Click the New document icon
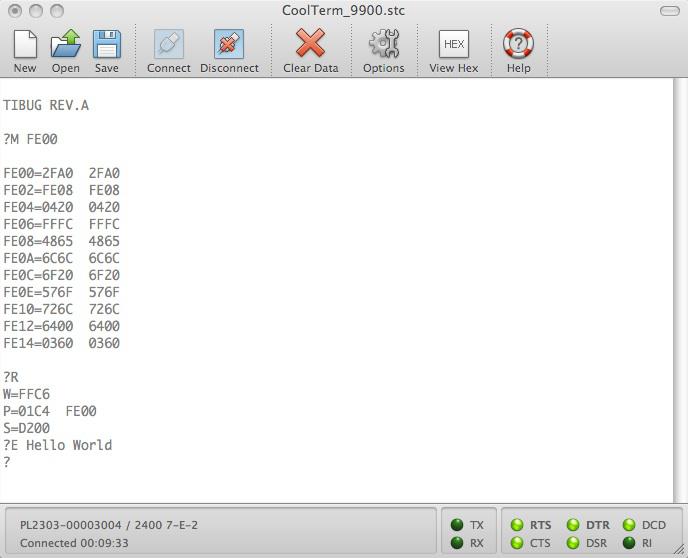688x558 pixels. [25, 45]
